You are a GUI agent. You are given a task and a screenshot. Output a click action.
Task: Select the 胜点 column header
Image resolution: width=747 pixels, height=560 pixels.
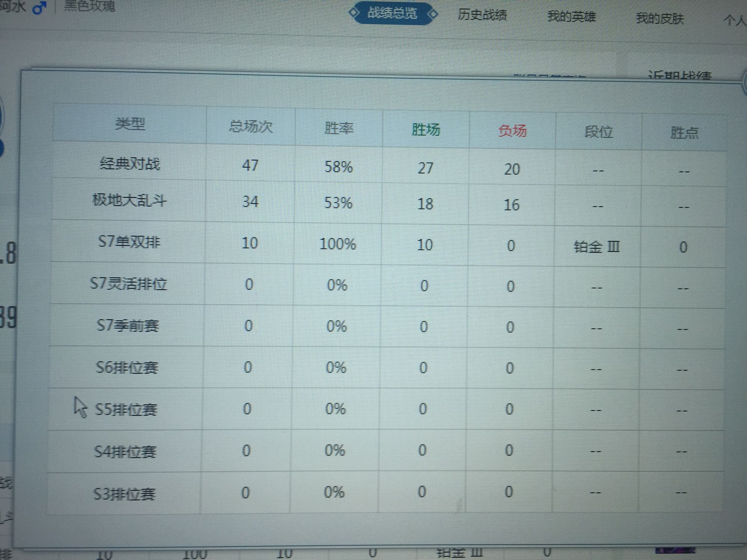click(684, 133)
